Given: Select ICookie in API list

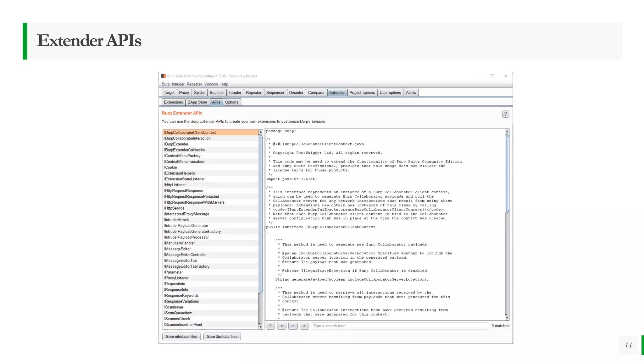Looking at the screenshot, I should 210,167.
